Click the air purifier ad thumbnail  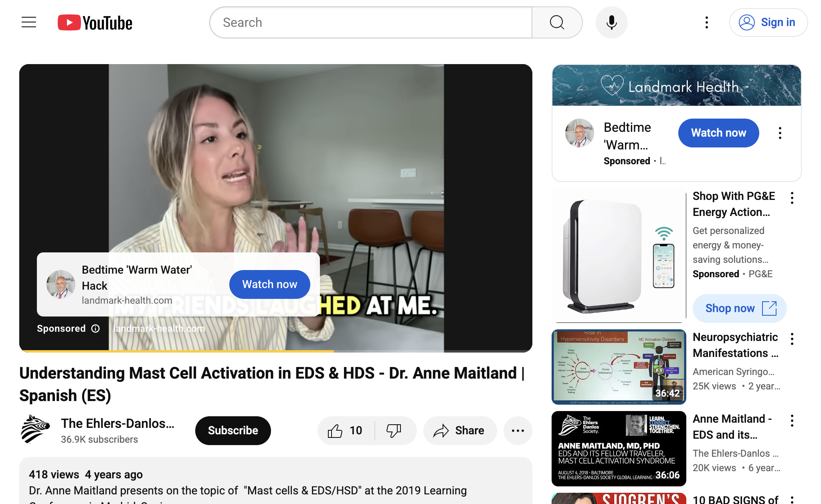coord(619,256)
